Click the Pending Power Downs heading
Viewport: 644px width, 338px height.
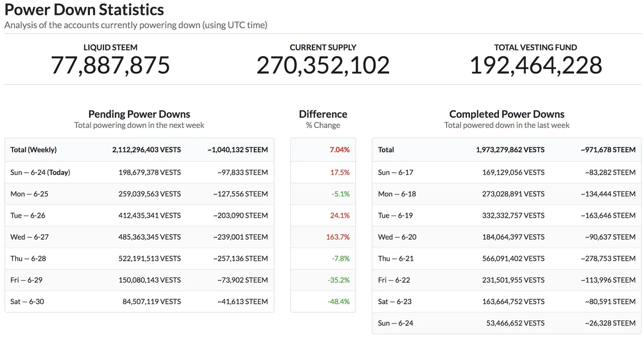click(139, 114)
